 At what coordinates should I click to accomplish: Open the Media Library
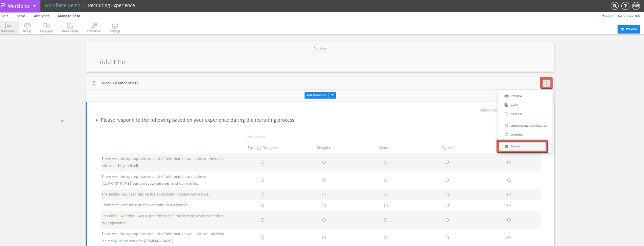pos(70,27)
